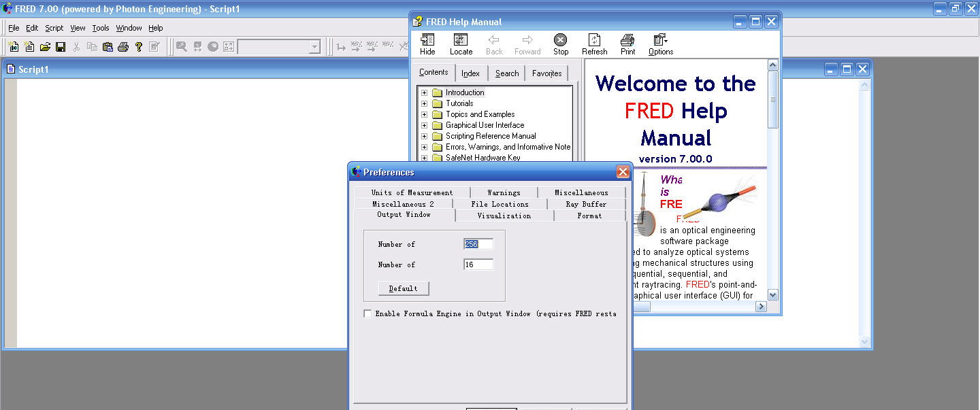This screenshot has width=980, height=410.
Task: Go Forward in the Help Manual
Action: (527, 45)
